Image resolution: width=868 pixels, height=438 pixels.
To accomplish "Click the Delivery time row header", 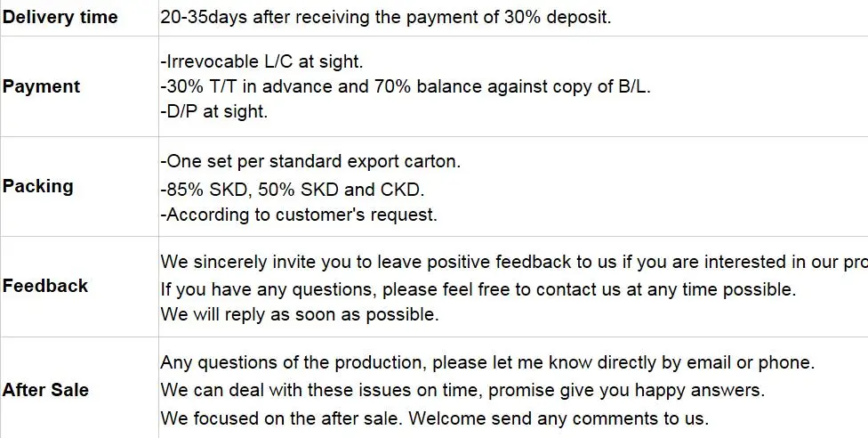I will pos(60,17).
